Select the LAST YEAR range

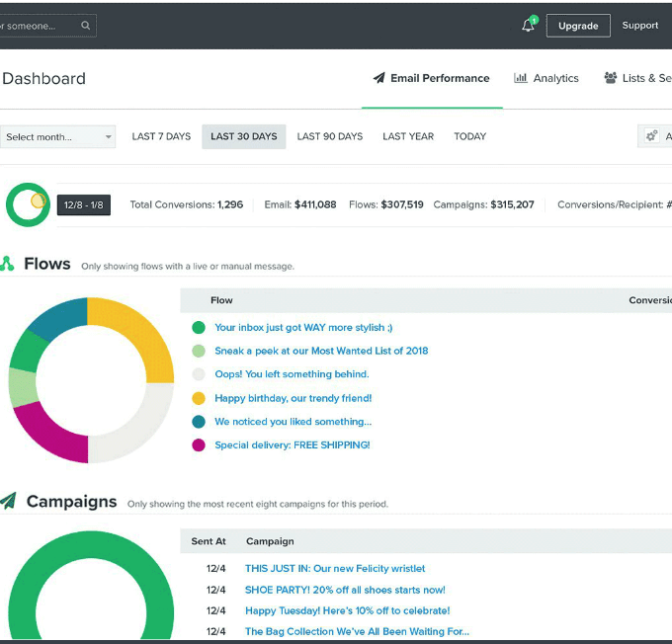coord(408,136)
